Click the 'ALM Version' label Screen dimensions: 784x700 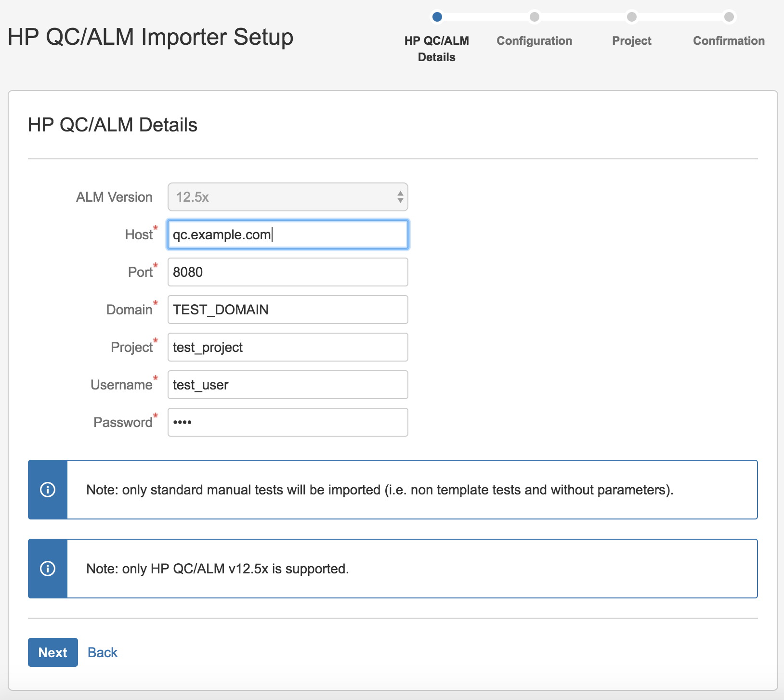coord(114,197)
